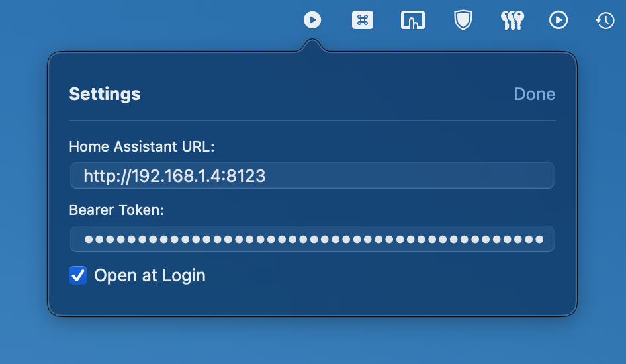Screen dimensions: 626x364
Task: Open the three-keys menu bar icon
Action: coord(513,21)
